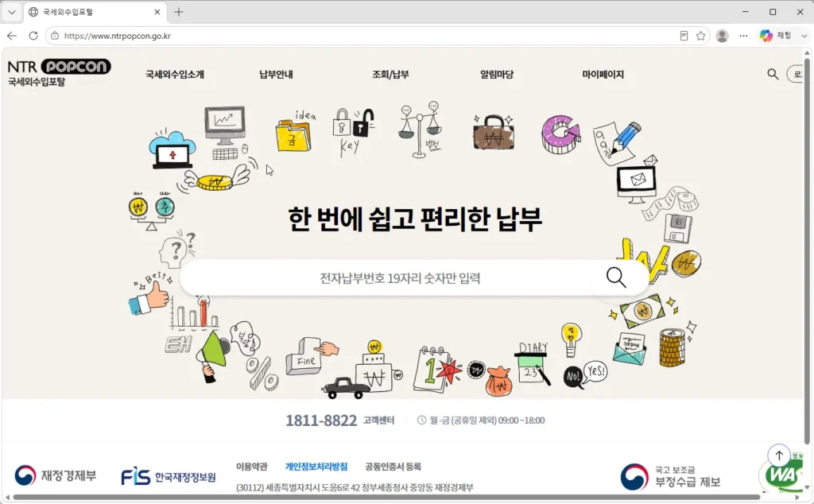Click the 재정경제부 footer logo
The width and height of the screenshot is (814, 504).
tap(56, 475)
